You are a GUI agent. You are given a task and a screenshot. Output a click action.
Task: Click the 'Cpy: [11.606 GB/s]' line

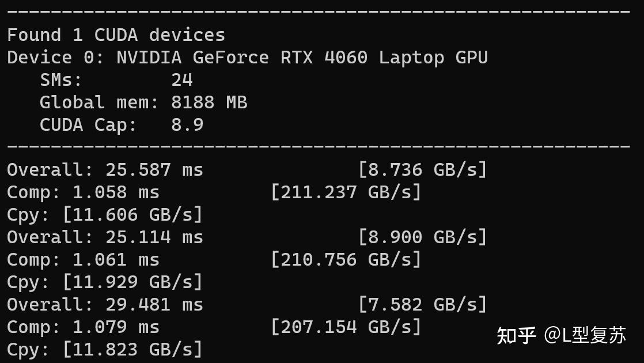105,215
